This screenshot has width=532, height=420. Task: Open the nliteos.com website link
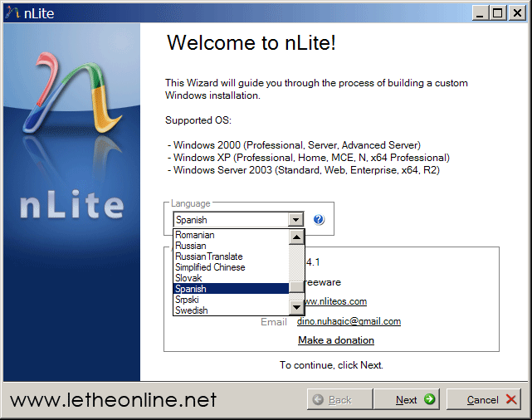point(335,301)
